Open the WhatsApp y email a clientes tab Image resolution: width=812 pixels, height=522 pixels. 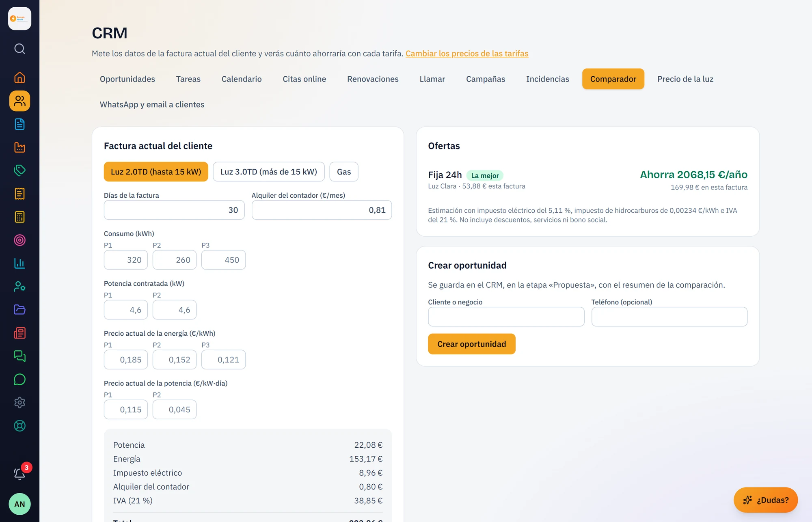(x=152, y=105)
